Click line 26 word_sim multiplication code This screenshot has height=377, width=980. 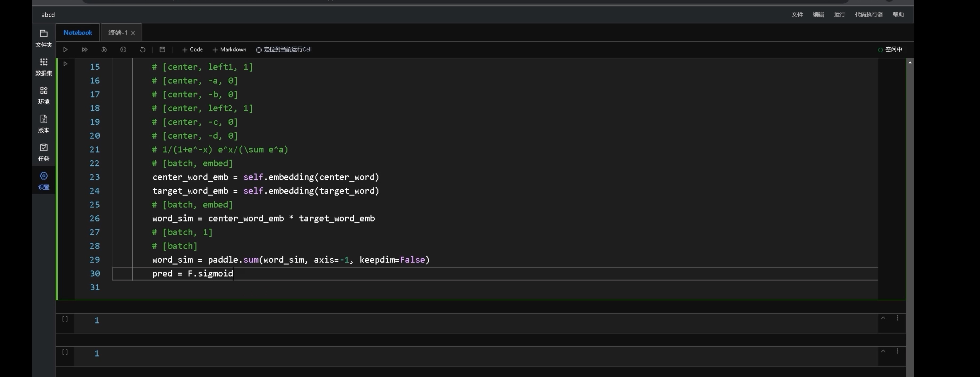(264, 218)
